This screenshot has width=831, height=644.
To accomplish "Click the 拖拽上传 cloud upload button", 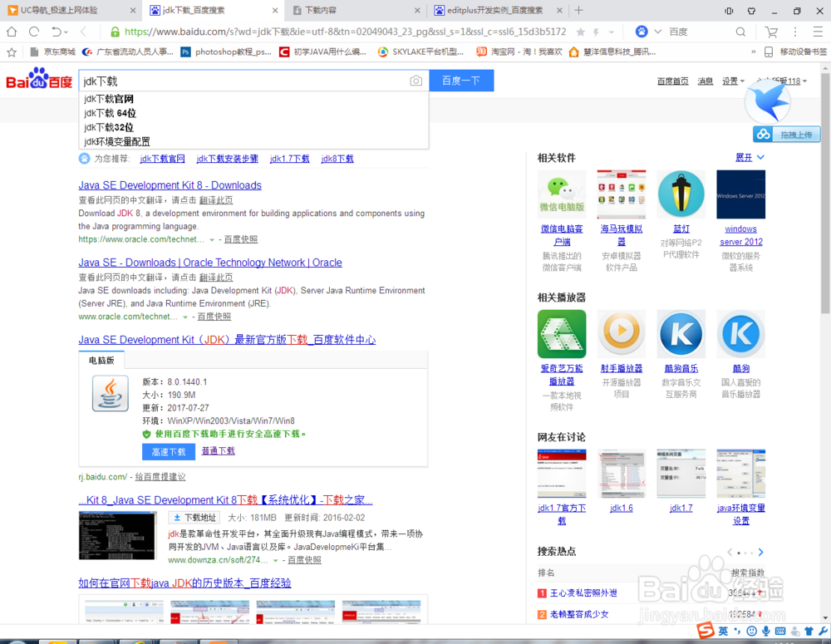I will pos(786,135).
